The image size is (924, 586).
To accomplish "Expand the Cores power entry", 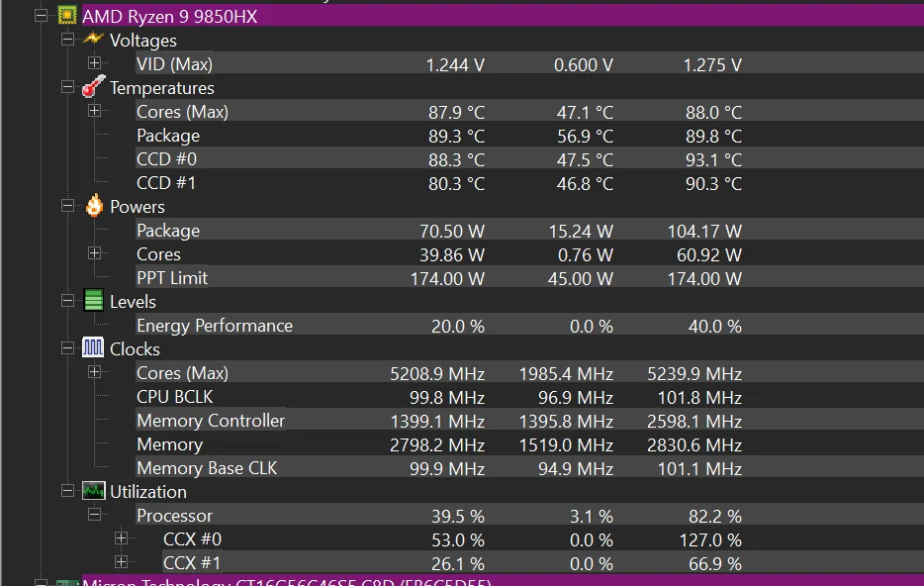I will [x=94, y=253].
